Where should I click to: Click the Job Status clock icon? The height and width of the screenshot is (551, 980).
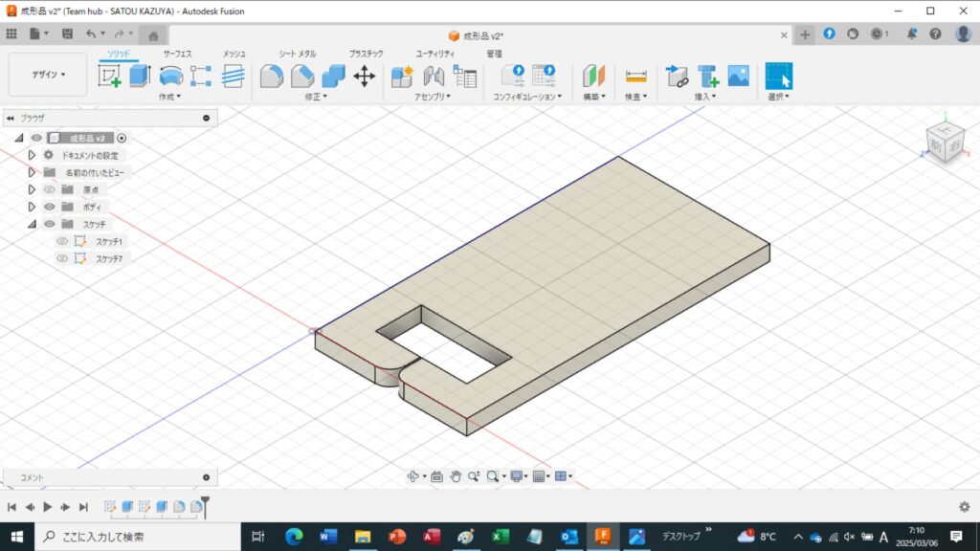click(879, 33)
